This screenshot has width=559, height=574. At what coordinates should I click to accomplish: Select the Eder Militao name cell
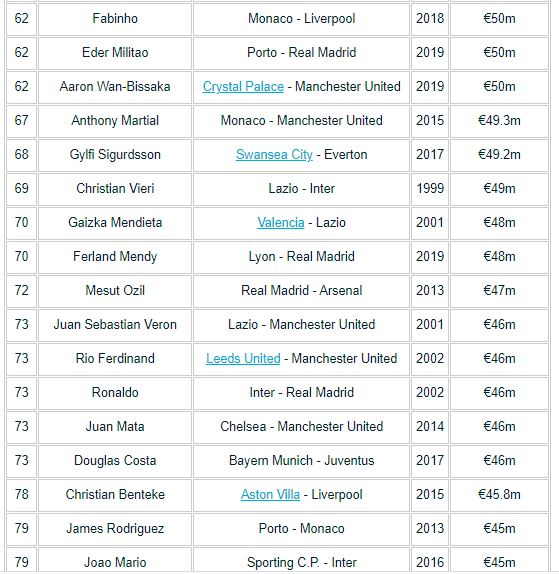click(115, 53)
